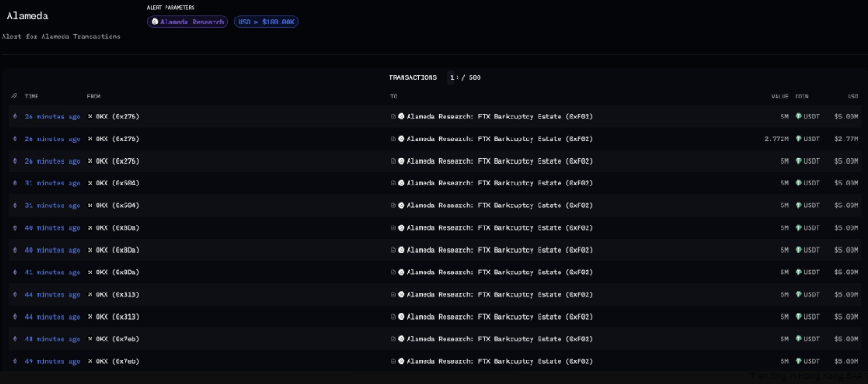Viewport: 868px width, 384px height.
Task: Click the USD column header
Action: coord(853,97)
